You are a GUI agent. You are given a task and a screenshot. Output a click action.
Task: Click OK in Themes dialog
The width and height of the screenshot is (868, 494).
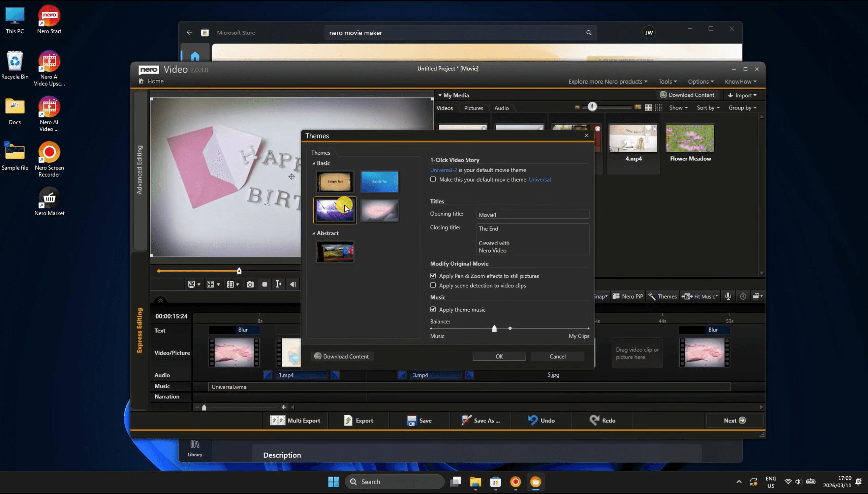pos(499,356)
